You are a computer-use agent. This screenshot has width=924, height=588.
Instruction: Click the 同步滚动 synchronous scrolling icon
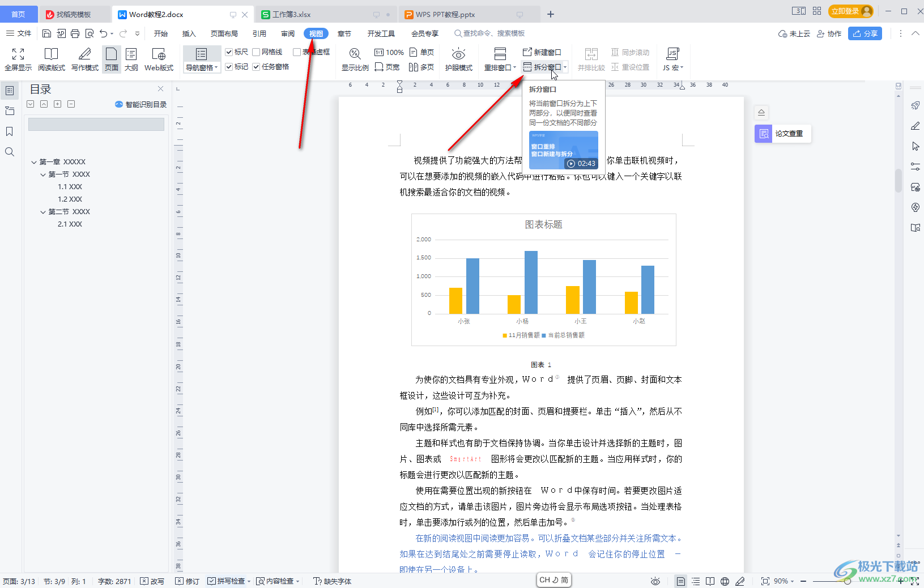tap(630, 52)
